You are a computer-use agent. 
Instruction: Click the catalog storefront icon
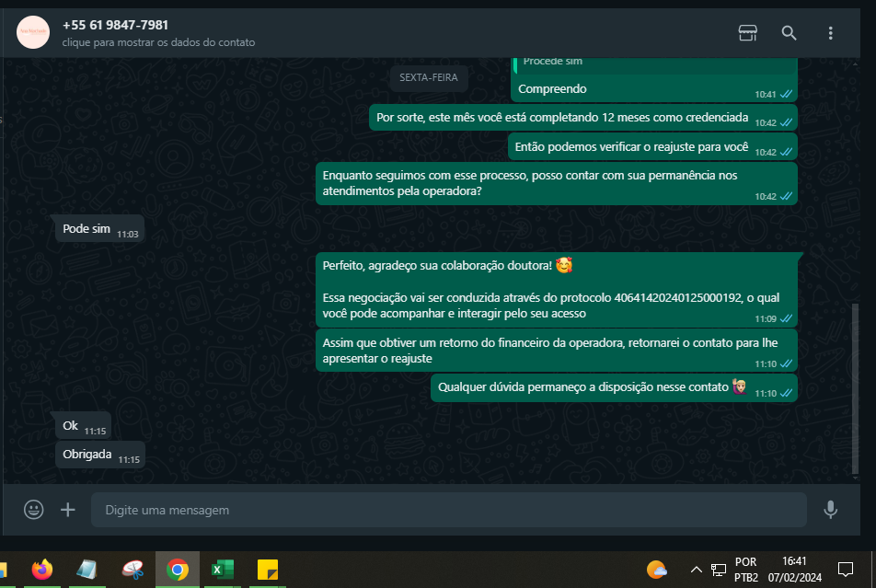747,33
